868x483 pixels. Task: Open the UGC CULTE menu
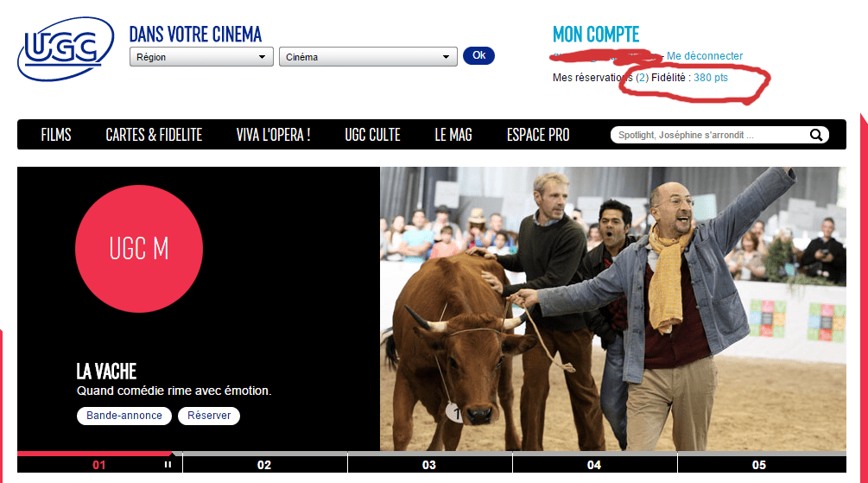pos(372,135)
